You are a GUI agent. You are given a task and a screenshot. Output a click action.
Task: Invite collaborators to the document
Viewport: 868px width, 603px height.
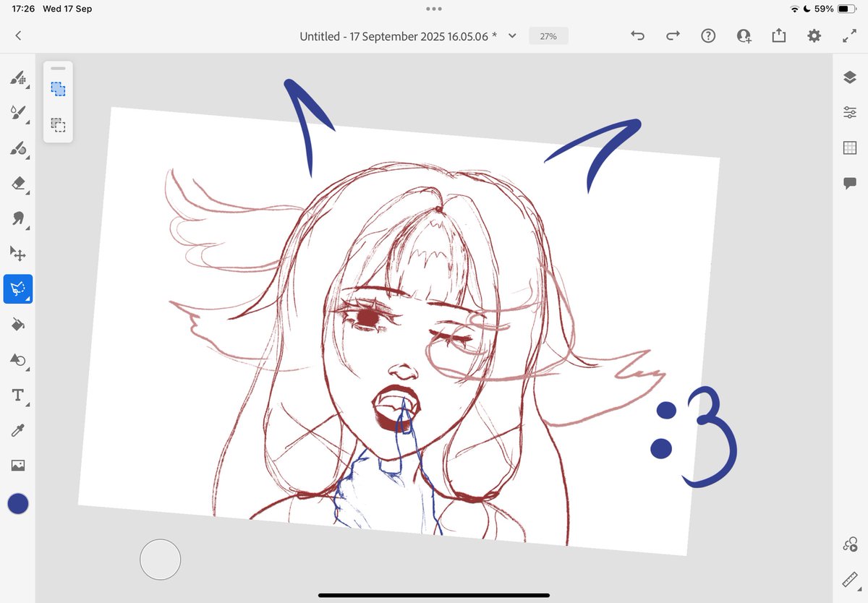point(744,35)
